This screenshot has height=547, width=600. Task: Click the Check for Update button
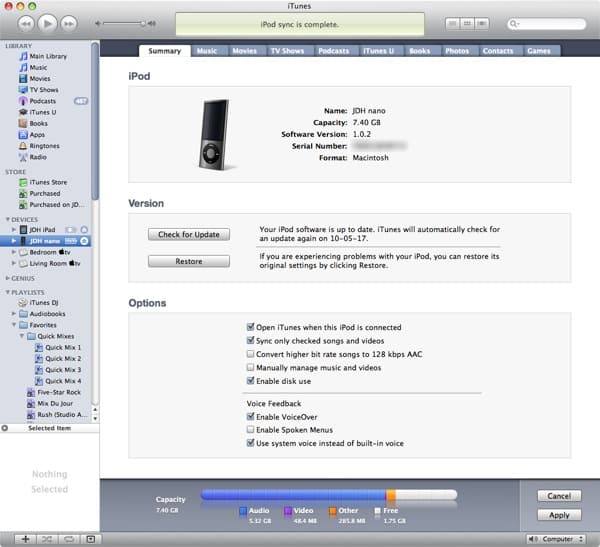click(x=189, y=234)
